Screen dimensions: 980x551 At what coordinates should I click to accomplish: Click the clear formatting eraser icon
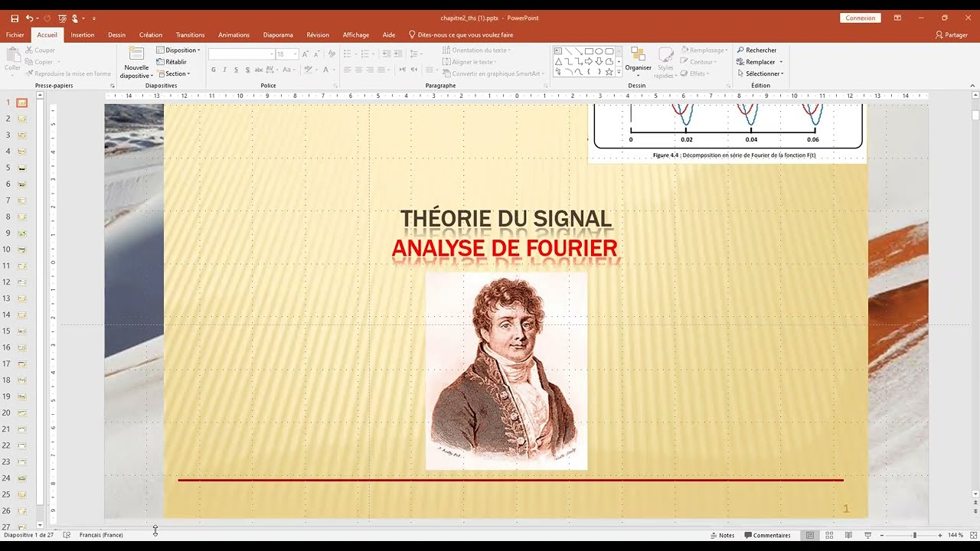330,54
